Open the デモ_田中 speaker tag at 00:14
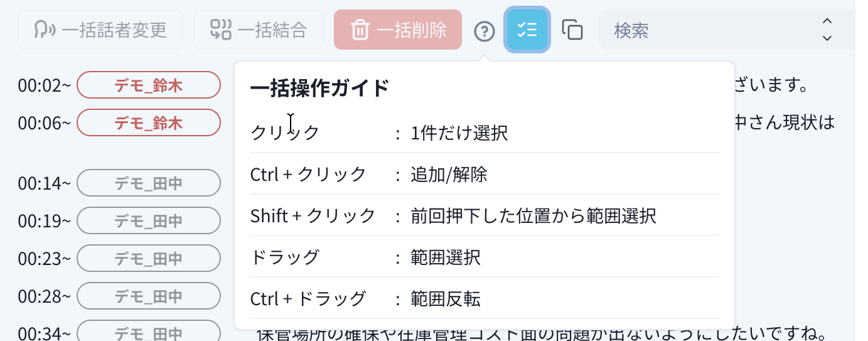 pos(149,183)
